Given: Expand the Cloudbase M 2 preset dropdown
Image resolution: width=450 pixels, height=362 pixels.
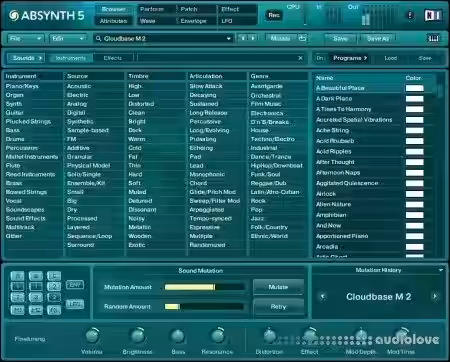Looking at the screenshot, I should click(x=228, y=39).
